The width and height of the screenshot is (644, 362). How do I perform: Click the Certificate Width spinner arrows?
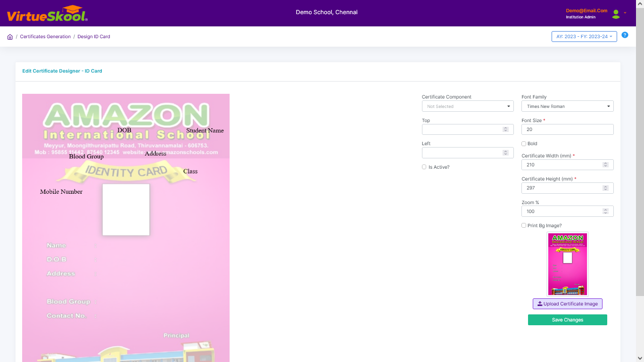(605, 165)
